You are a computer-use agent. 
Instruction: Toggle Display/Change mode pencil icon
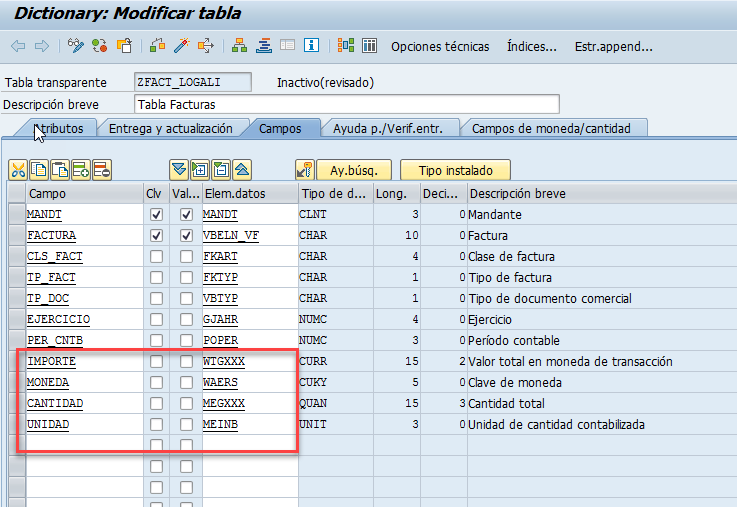point(76,46)
